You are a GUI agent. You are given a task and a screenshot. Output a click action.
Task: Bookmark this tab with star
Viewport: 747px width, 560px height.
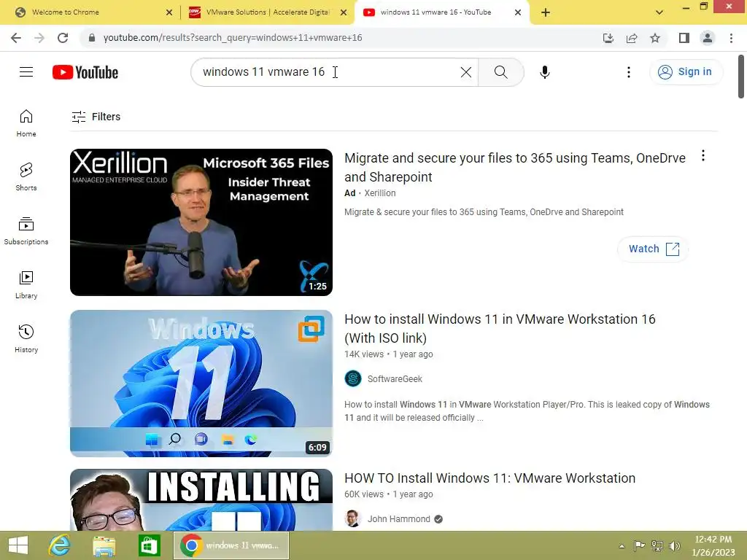pos(655,38)
